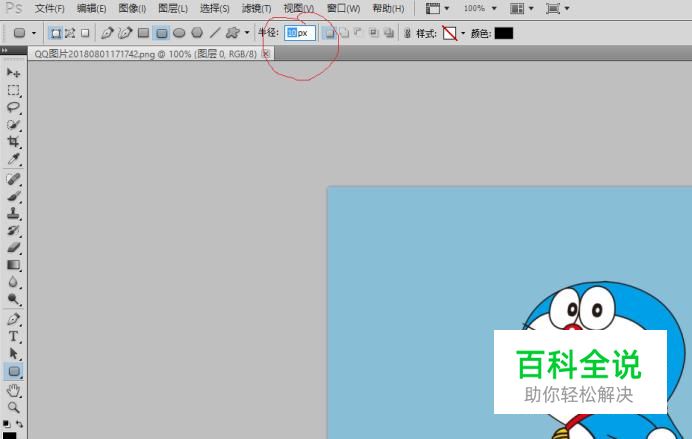Select the Zoom tool
Viewport: 692px width, 439px height.
(13, 407)
